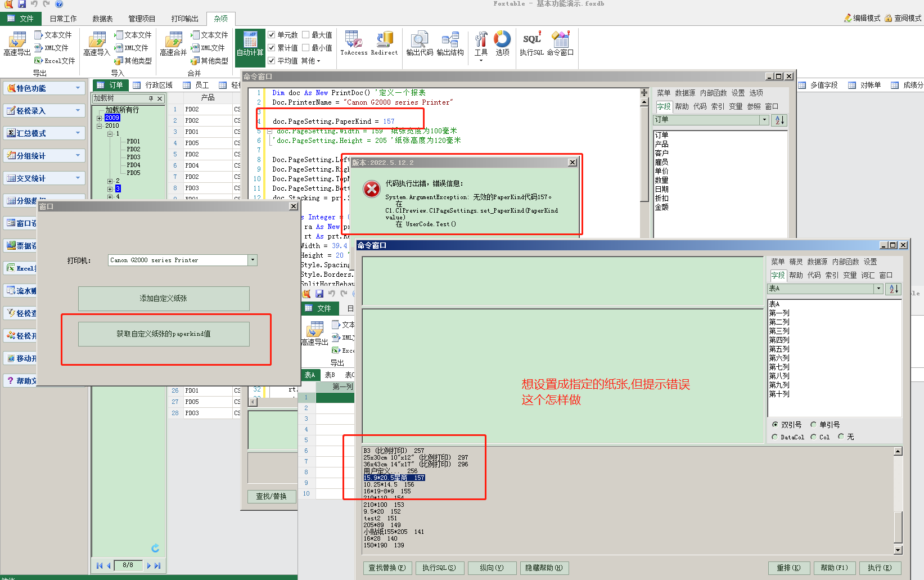Click the 查找替换 (F) button

click(x=387, y=568)
